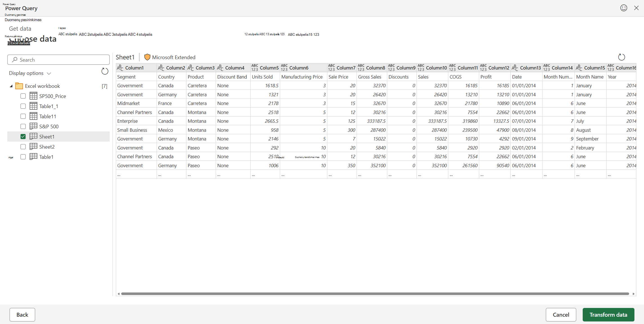Click the Sheet1 sheet icon in navigator

click(33, 137)
